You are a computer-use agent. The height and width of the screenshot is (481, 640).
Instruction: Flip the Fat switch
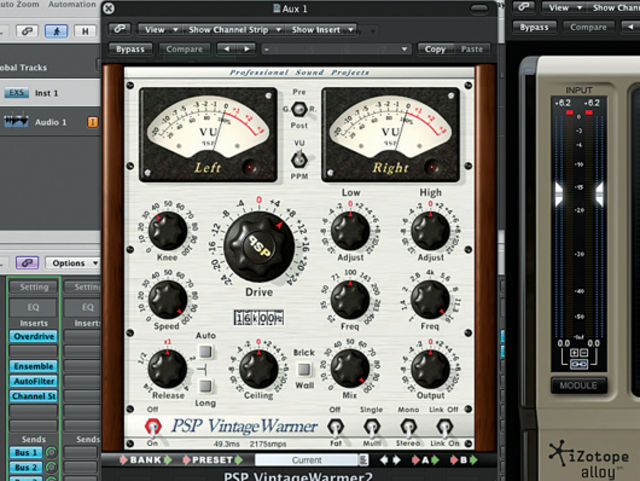(336, 428)
